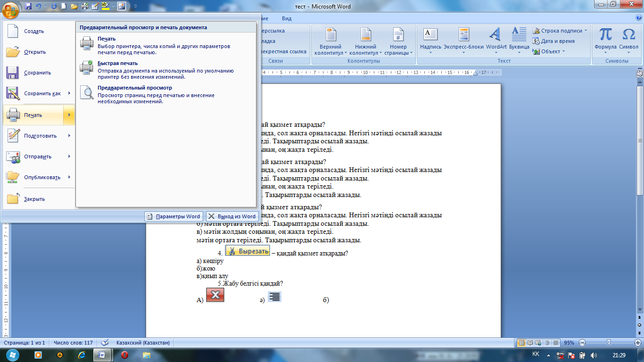The image size is (644, 362).
Task: Switch to Outline view
Action: [x=547, y=343]
